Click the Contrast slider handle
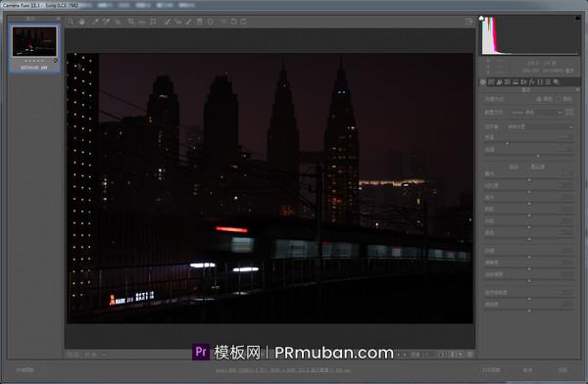Viewport: 588px width, 384px height. pos(529,192)
